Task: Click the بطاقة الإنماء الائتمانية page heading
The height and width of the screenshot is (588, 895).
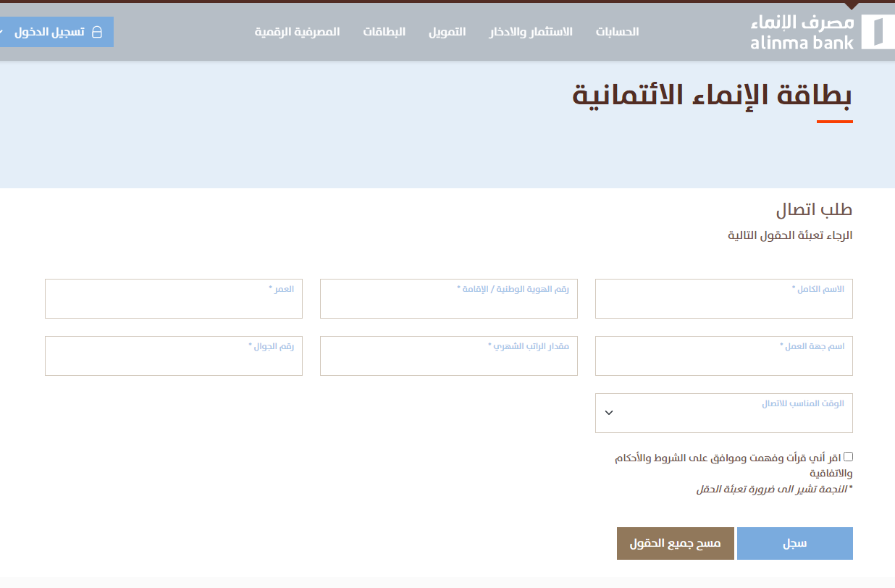Action: tap(713, 96)
